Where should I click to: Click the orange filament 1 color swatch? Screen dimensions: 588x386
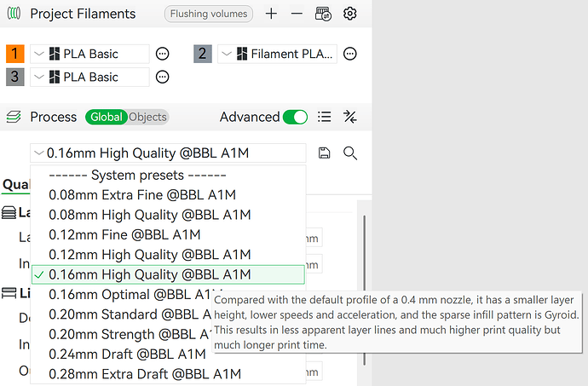(x=15, y=54)
